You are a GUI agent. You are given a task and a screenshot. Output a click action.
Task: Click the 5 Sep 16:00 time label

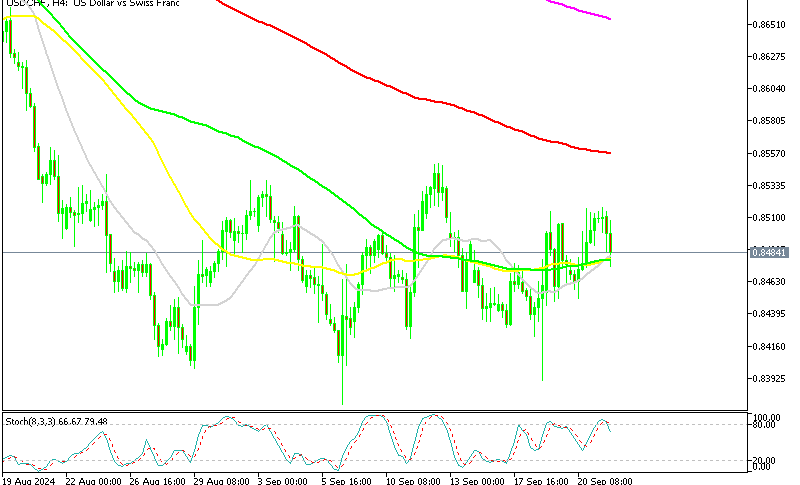(x=346, y=481)
